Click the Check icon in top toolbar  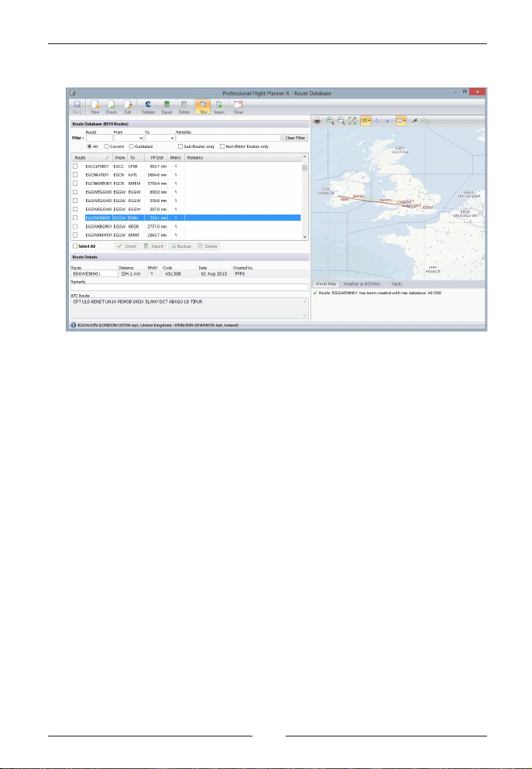[x=112, y=107]
